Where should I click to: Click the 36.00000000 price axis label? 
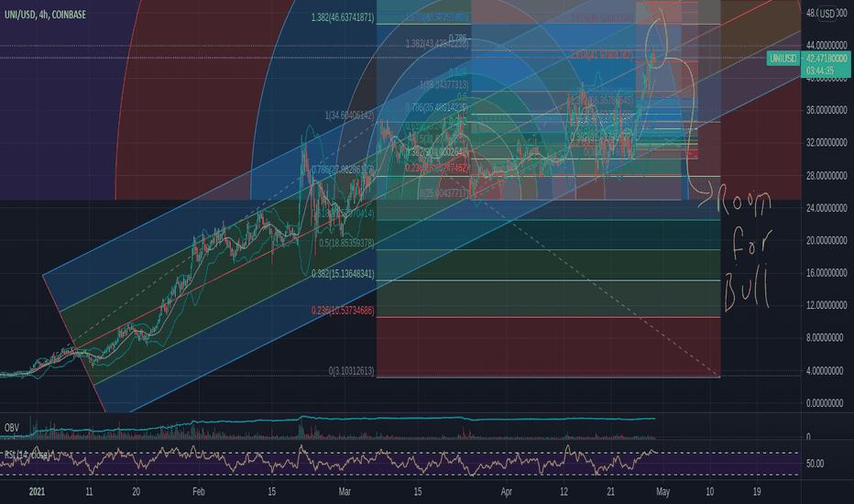point(827,110)
